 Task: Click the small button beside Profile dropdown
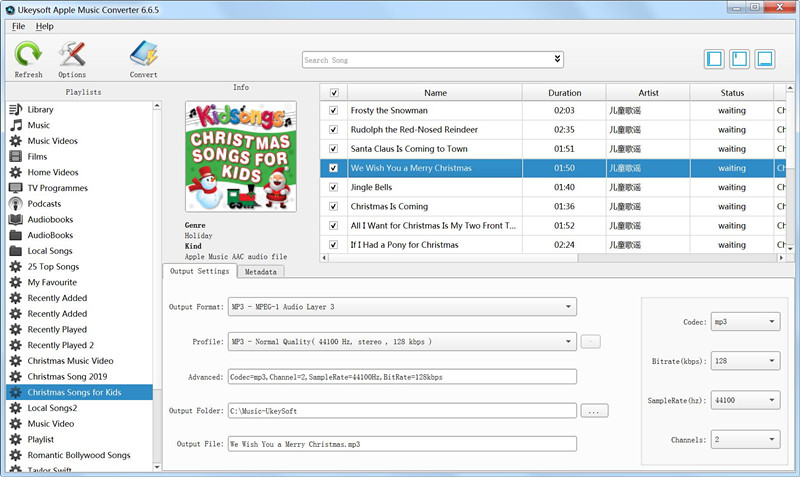(591, 341)
